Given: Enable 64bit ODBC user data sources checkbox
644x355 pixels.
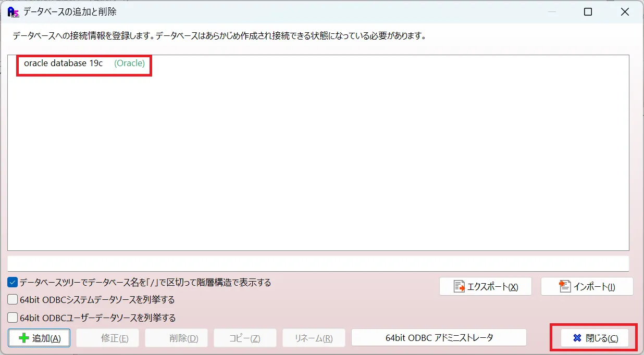Looking at the screenshot, I should [13, 318].
